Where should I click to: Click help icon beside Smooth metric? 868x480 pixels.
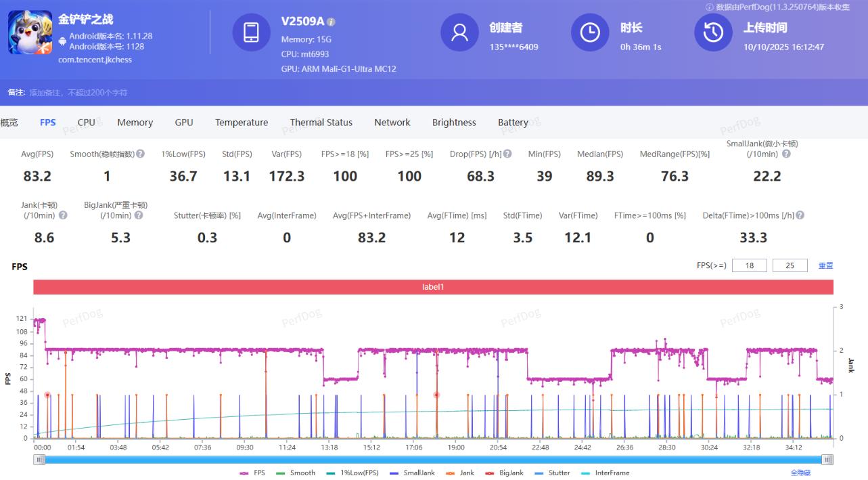(140, 154)
